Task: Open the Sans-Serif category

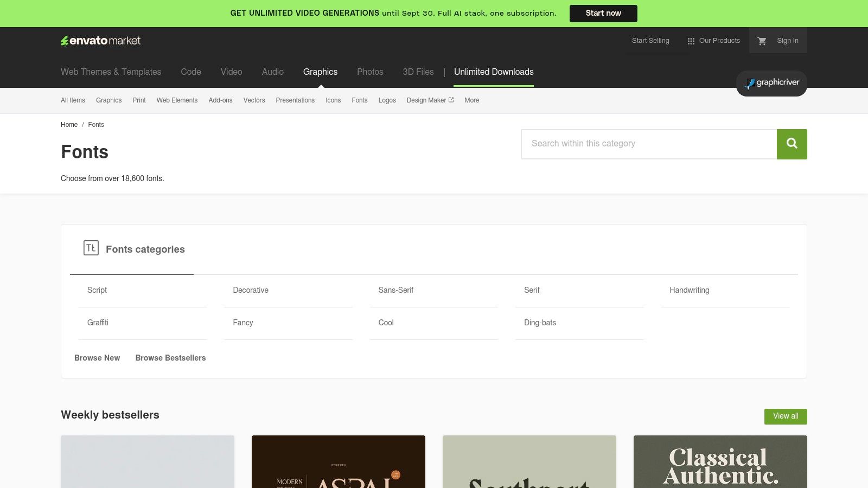Action: pos(396,291)
